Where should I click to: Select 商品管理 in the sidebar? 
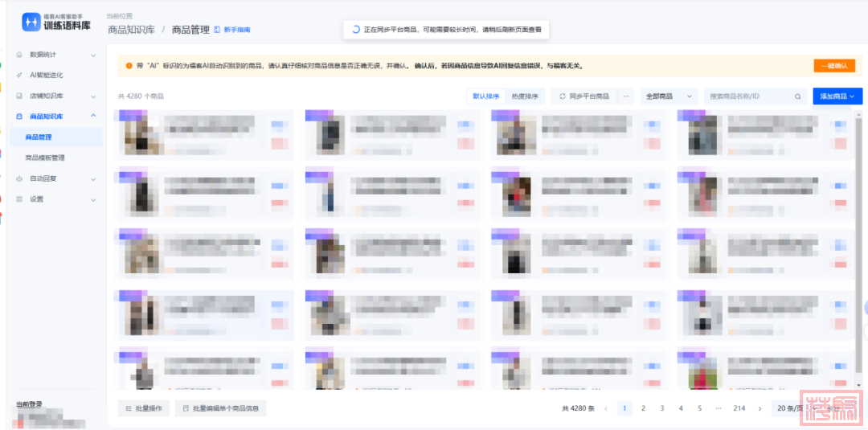click(39, 137)
